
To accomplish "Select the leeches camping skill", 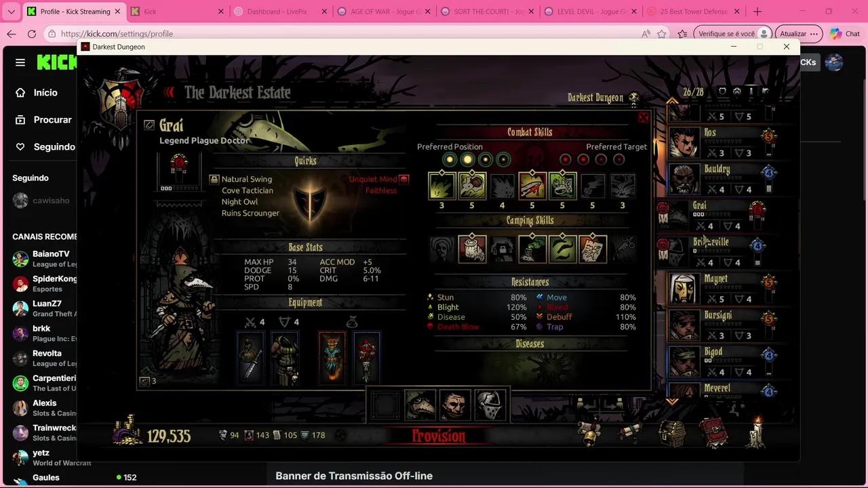I will point(562,249).
